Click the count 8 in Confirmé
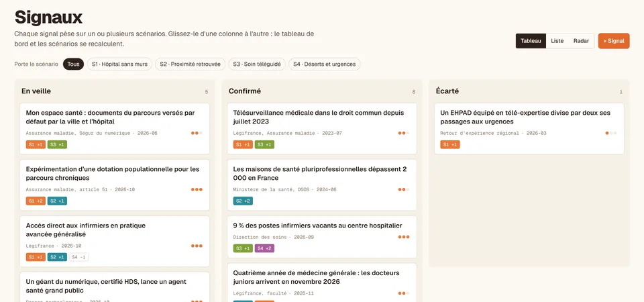644x302 pixels. pos(414,92)
